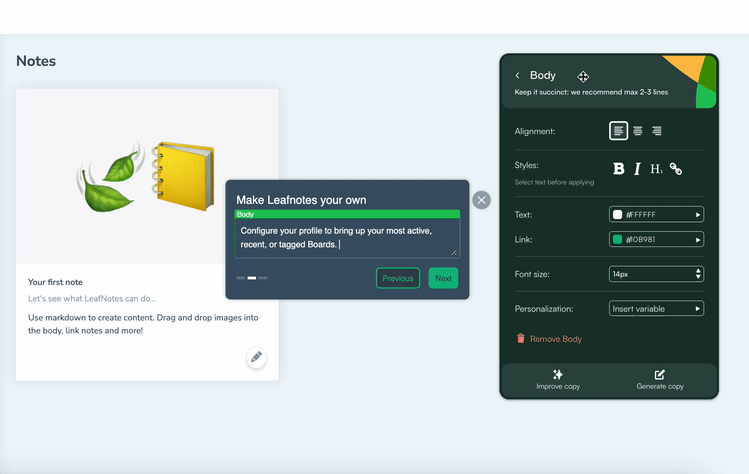
Task: Click the leaves and notebook image on the note card
Action: pos(146,176)
